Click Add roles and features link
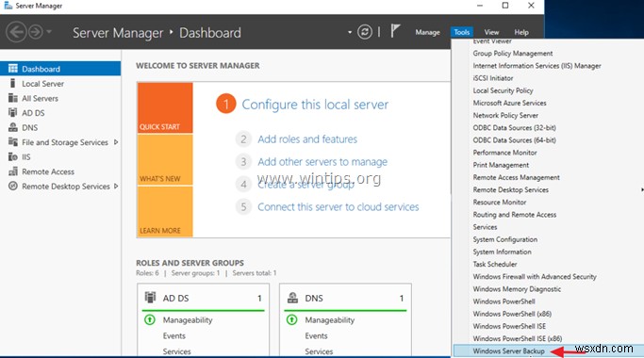 point(307,139)
